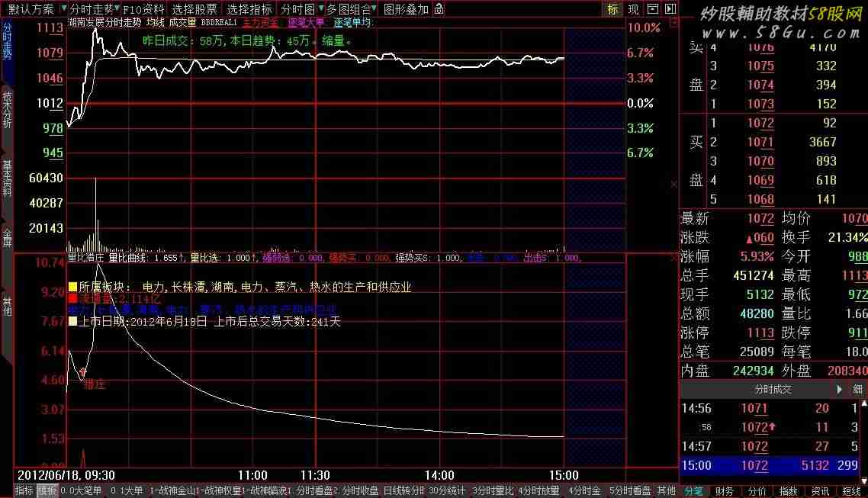Image resolution: width=868 pixels, height=498 pixels.
Task: Click the 2012/06/18, 09:30 date label
Action: pyautogui.click(x=66, y=475)
